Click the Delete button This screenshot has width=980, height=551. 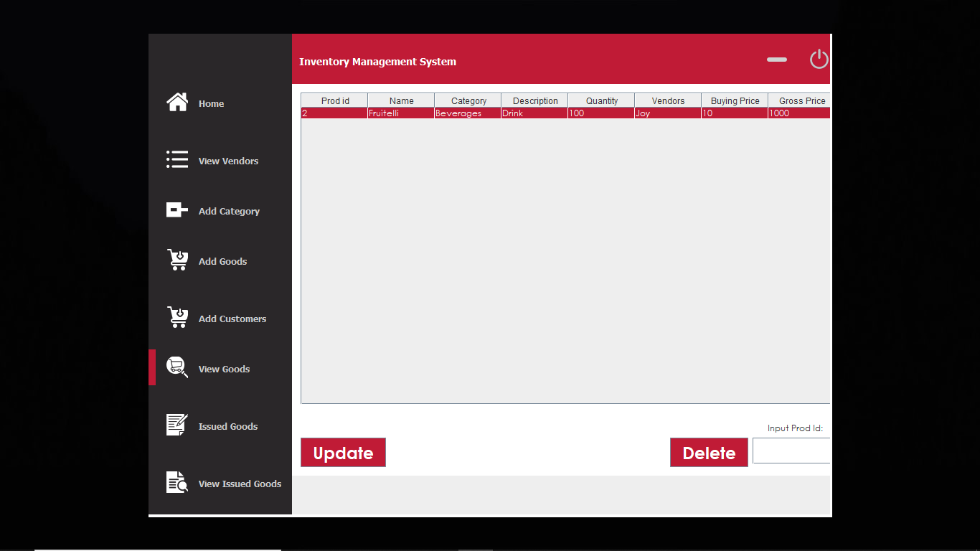click(x=709, y=453)
